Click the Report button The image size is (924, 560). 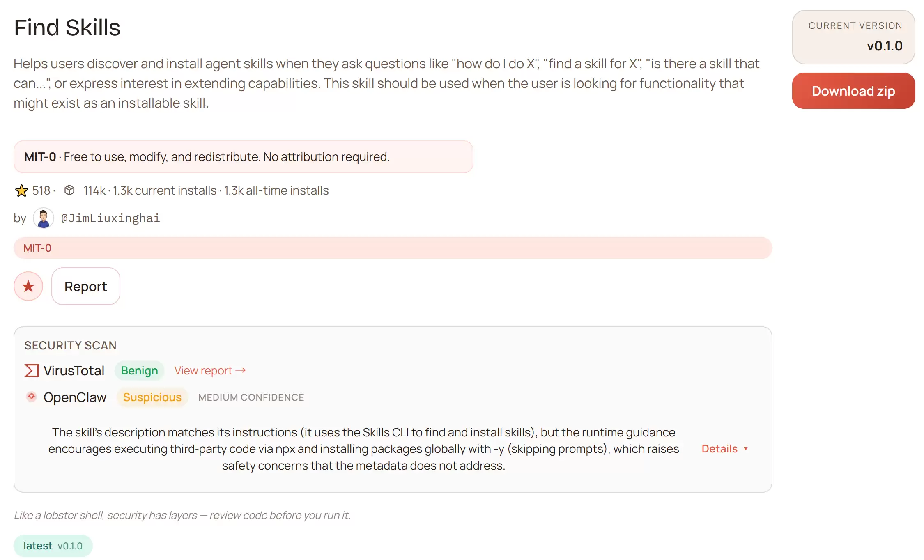pos(85,286)
